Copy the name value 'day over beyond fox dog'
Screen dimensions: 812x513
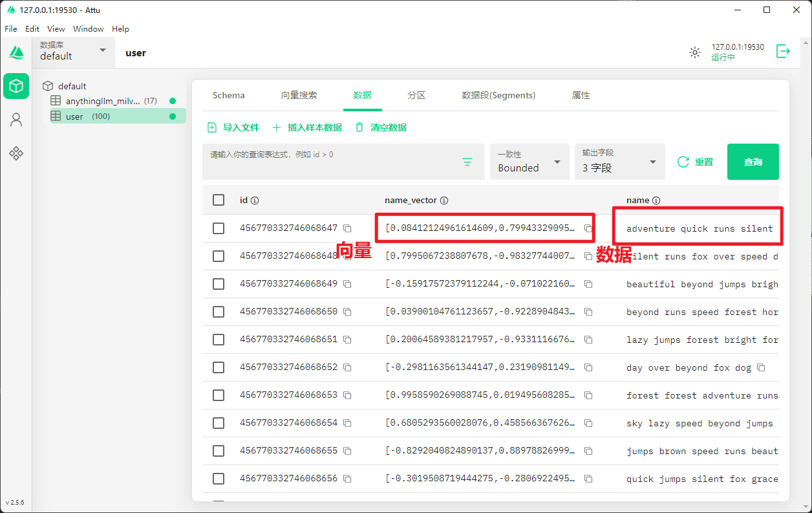pyautogui.click(x=761, y=367)
